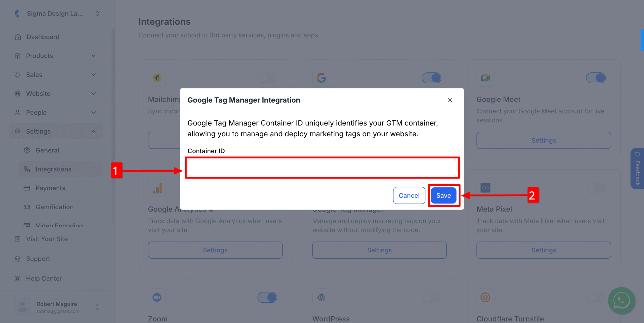Disable the Google integration toggle

[431, 78]
